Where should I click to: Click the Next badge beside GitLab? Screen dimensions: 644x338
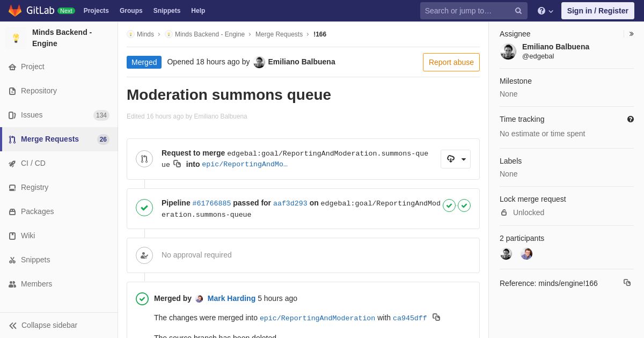(67, 11)
